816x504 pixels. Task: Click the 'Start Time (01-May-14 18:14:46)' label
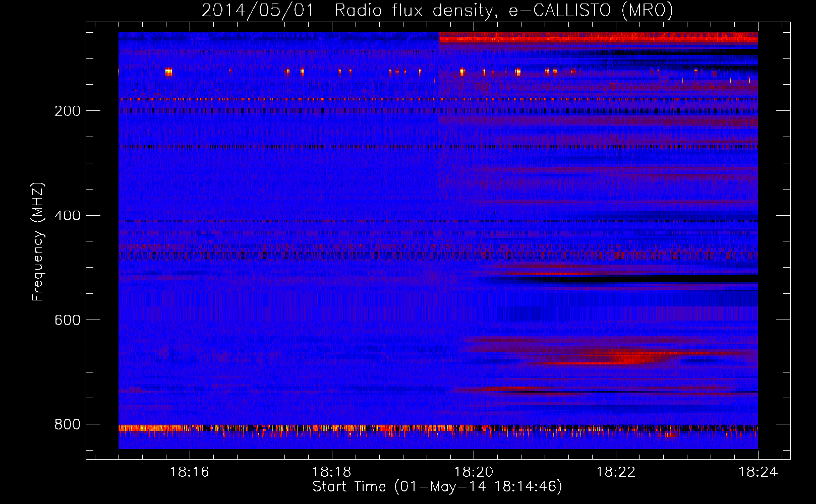point(437,487)
